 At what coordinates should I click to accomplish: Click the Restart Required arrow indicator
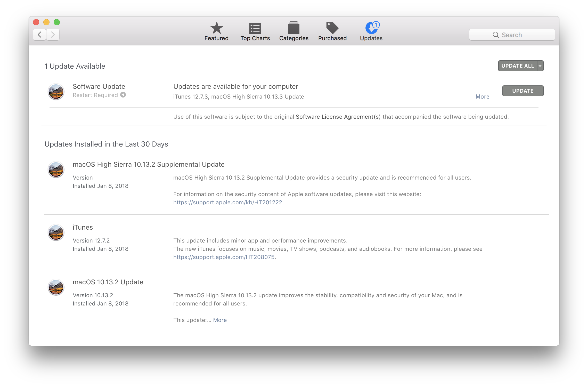click(123, 95)
